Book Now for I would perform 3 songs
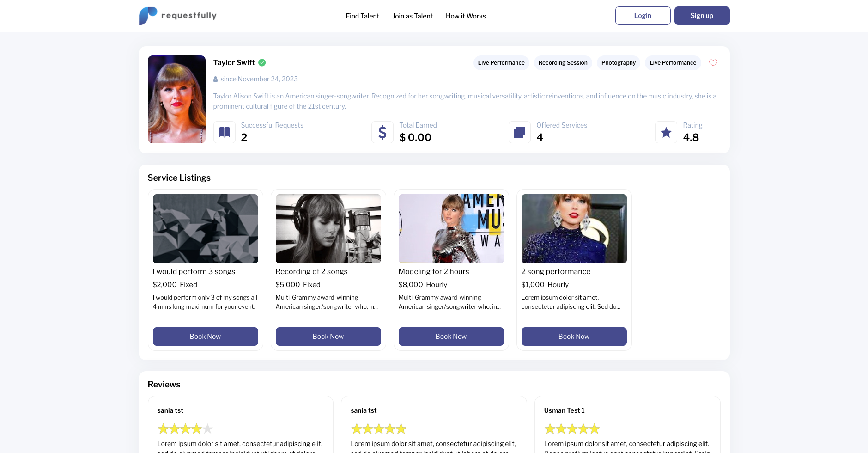Image resolution: width=868 pixels, height=453 pixels. coord(206,337)
